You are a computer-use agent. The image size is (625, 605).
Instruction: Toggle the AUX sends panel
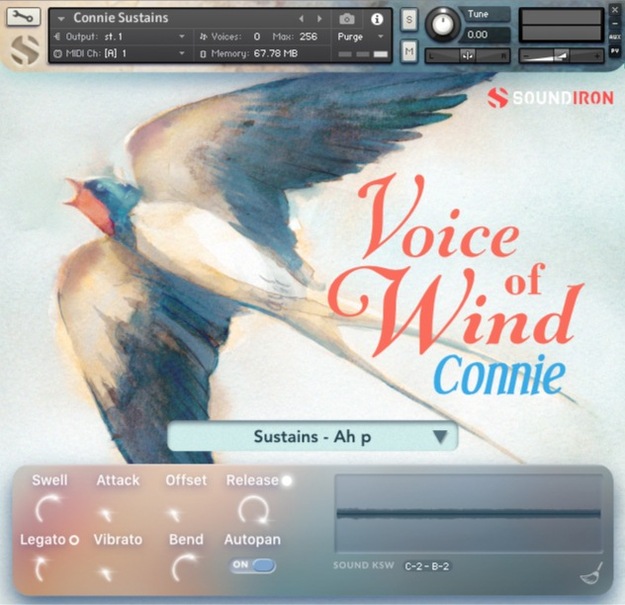[615, 37]
